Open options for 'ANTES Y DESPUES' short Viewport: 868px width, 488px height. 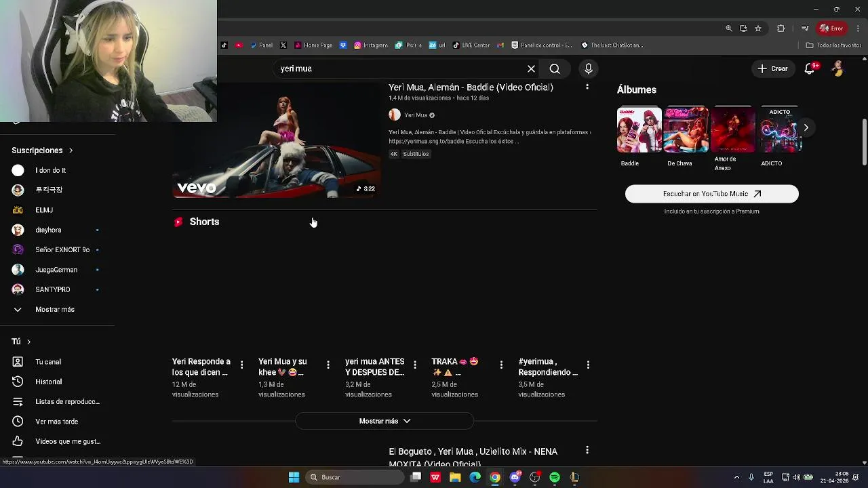pyautogui.click(x=415, y=365)
